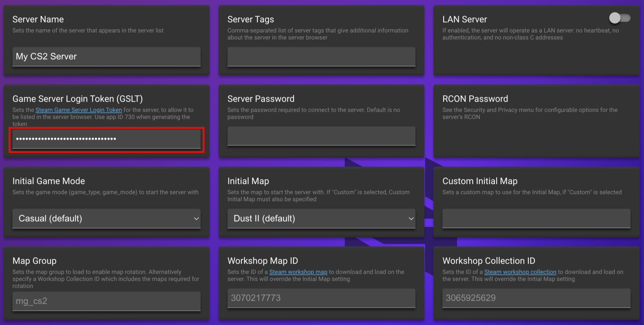Focus the Server Tags input field
The height and width of the screenshot is (325, 644).
pyautogui.click(x=321, y=56)
